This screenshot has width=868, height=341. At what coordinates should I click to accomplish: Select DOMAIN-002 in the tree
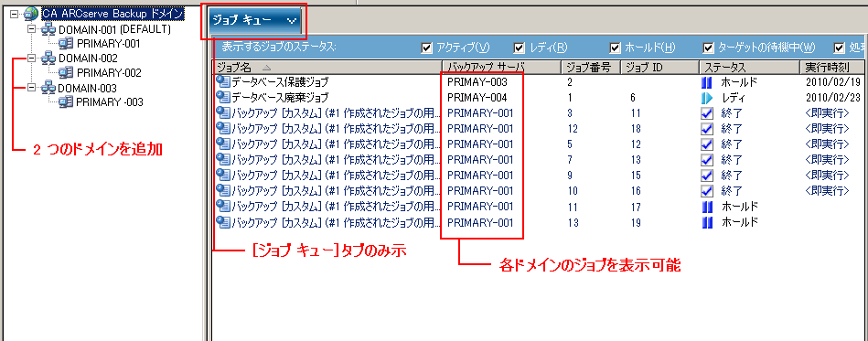click(88, 59)
